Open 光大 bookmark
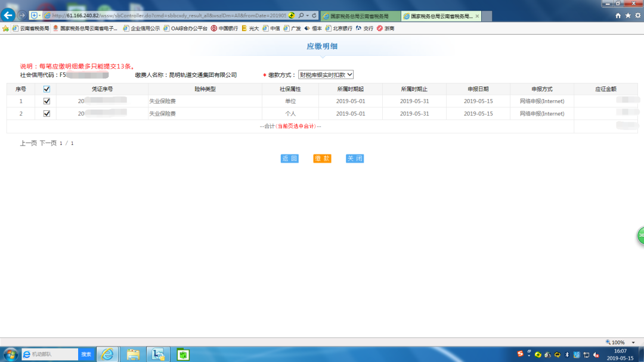Image resolution: width=644 pixels, height=362 pixels. (x=250, y=29)
